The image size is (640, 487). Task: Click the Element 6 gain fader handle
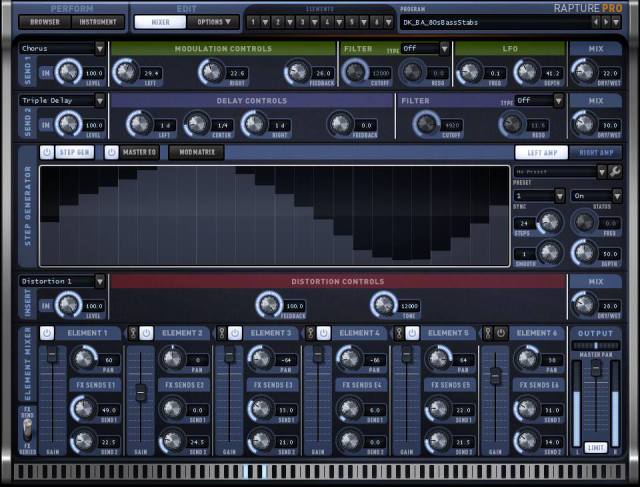495,375
